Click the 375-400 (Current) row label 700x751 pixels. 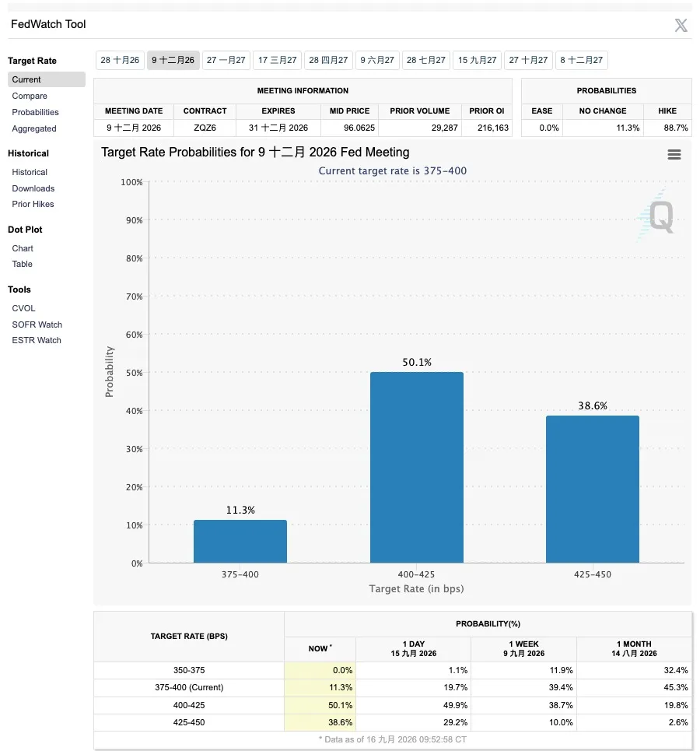pos(189,687)
